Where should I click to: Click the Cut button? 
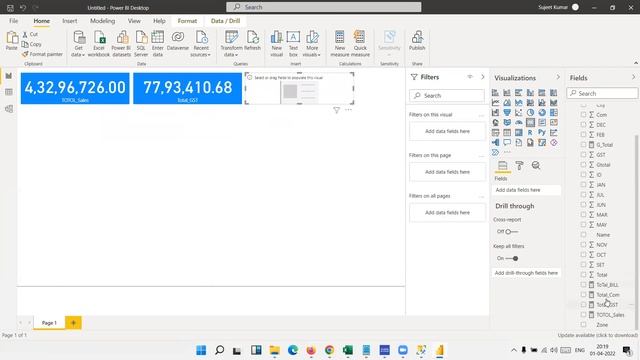(x=30, y=34)
